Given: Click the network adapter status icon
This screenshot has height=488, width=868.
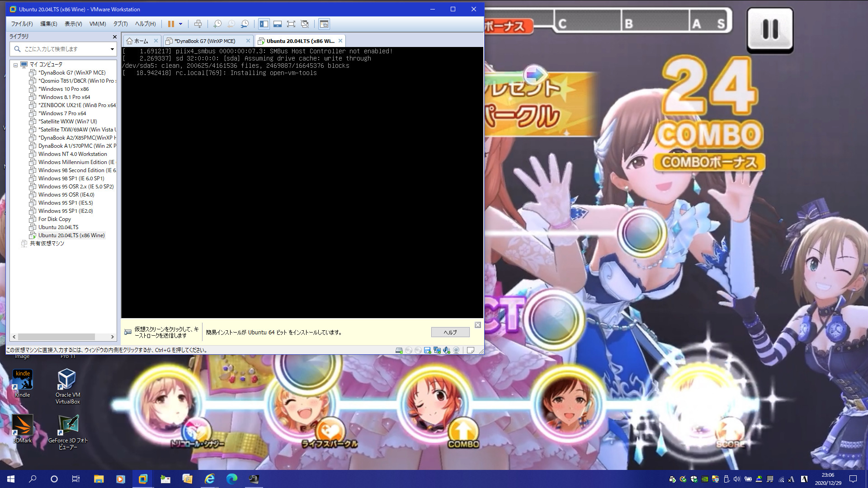Looking at the screenshot, I should [437, 350].
